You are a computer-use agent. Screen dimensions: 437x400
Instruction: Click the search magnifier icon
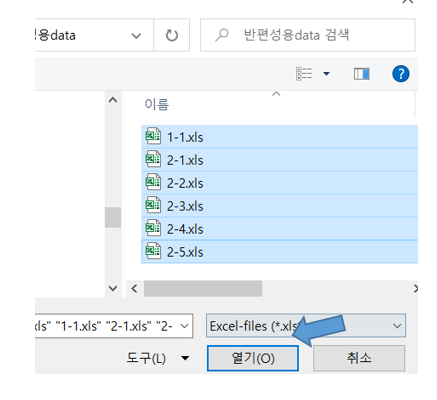[x=222, y=35]
